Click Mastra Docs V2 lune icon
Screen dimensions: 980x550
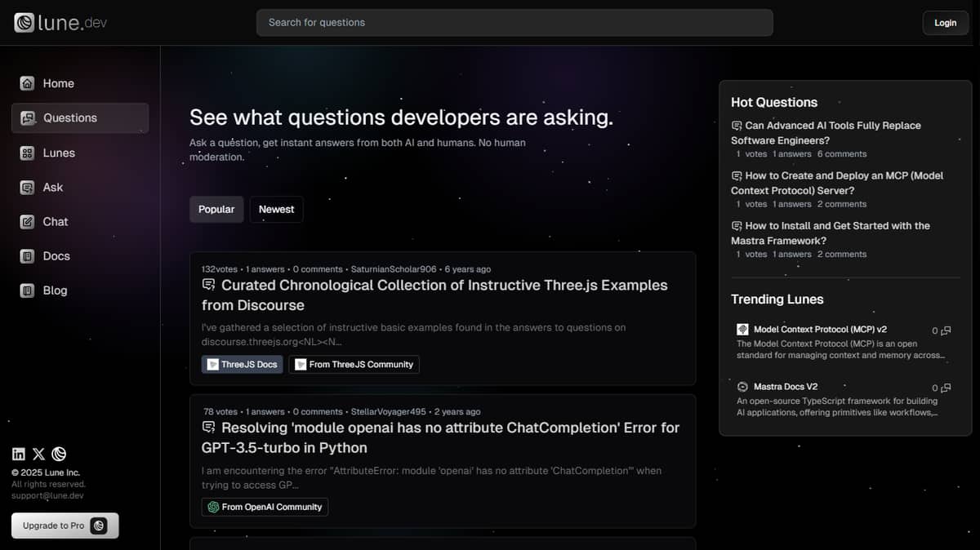click(742, 387)
